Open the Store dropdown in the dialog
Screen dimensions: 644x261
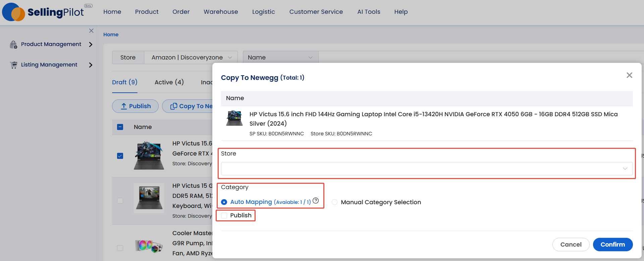click(427, 169)
